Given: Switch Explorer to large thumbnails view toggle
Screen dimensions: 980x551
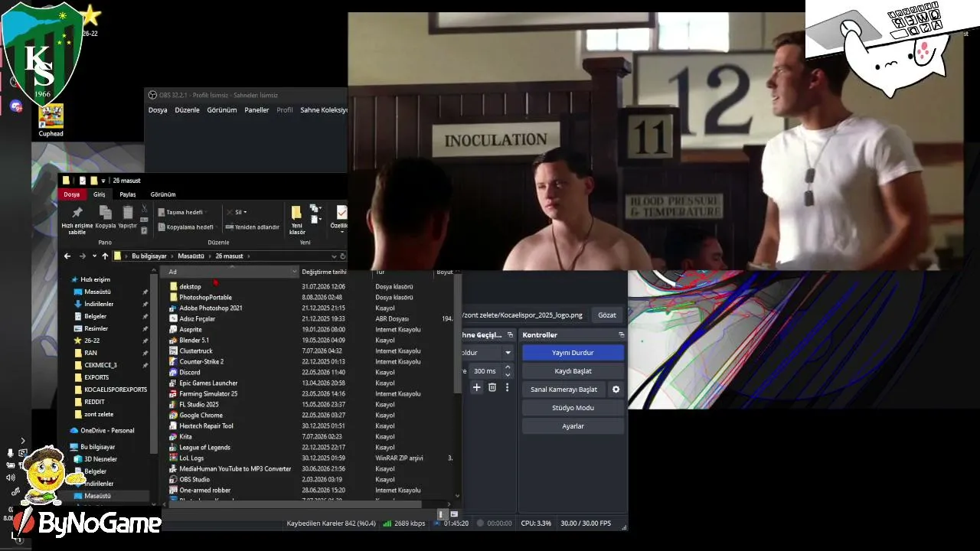Looking at the screenshot, I should [x=454, y=514].
